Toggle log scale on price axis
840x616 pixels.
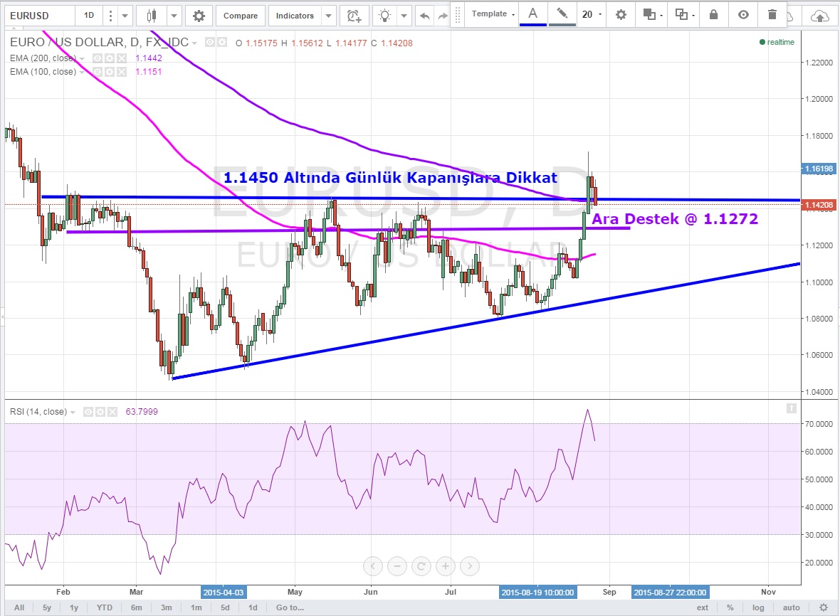tap(759, 607)
